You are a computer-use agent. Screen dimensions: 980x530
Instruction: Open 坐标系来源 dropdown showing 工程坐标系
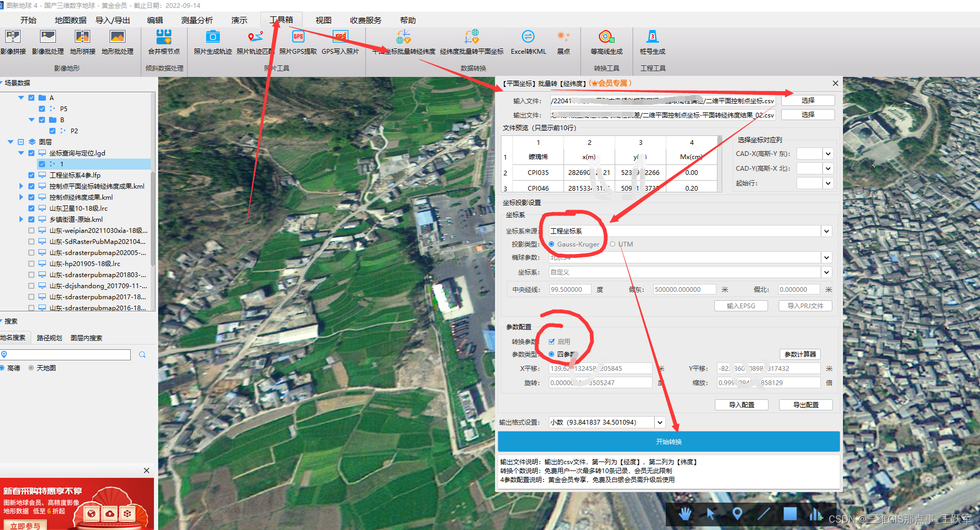(x=827, y=231)
